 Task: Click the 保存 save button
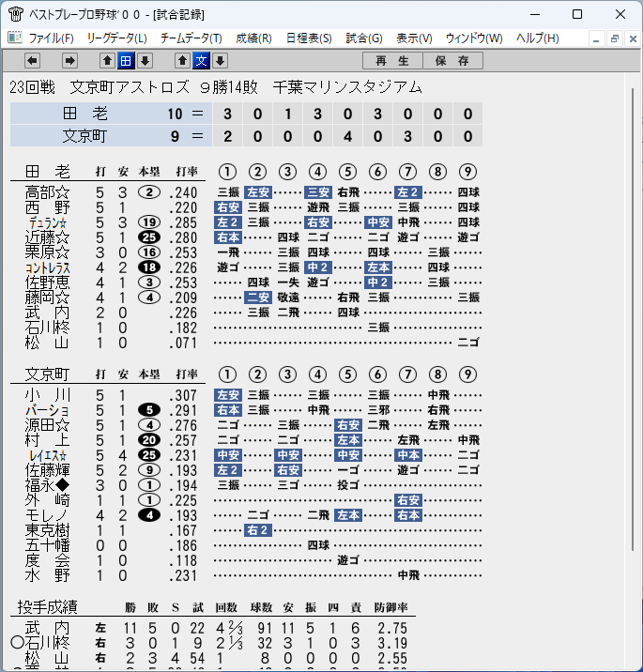tap(452, 61)
